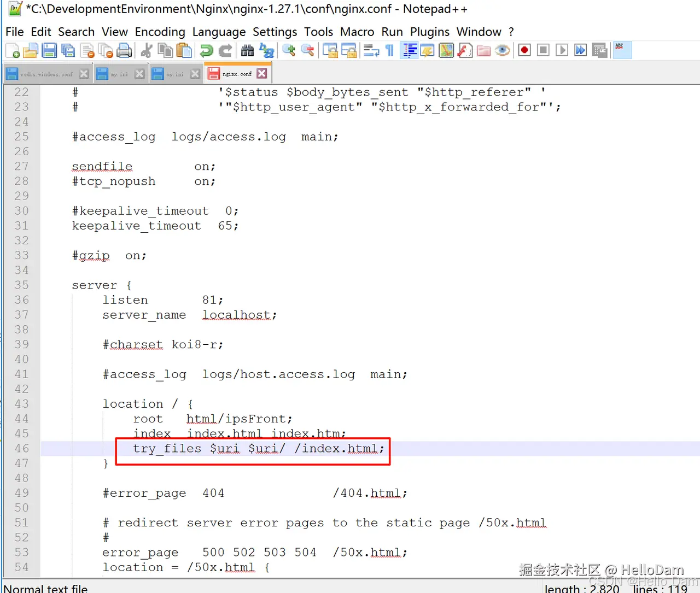Image resolution: width=700 pixels, height=593 pixels.
Task: Click the 'Normal text file' status entry
Action: click(45, 589)
